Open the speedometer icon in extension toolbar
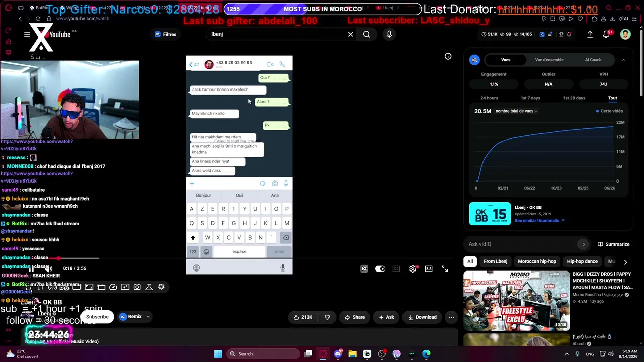This screenshot has width=644, height=362. pyautogui.click(x=113, y=287)
